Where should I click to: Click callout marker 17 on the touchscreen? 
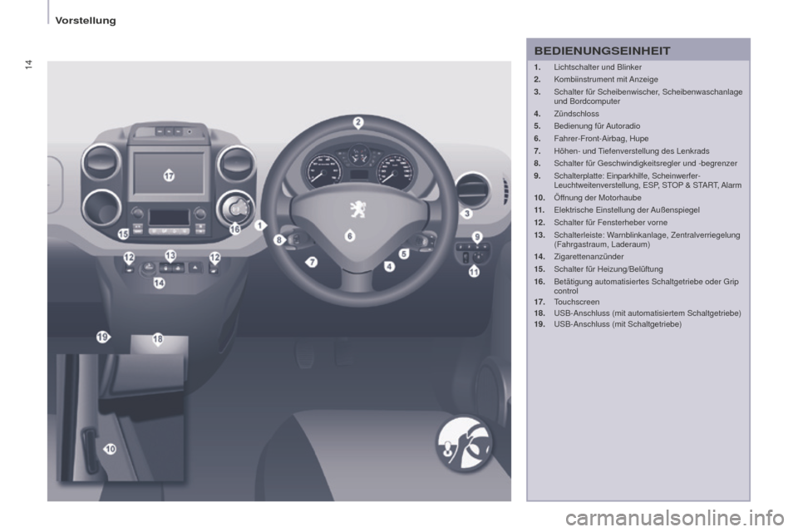[x=169, y=176]
